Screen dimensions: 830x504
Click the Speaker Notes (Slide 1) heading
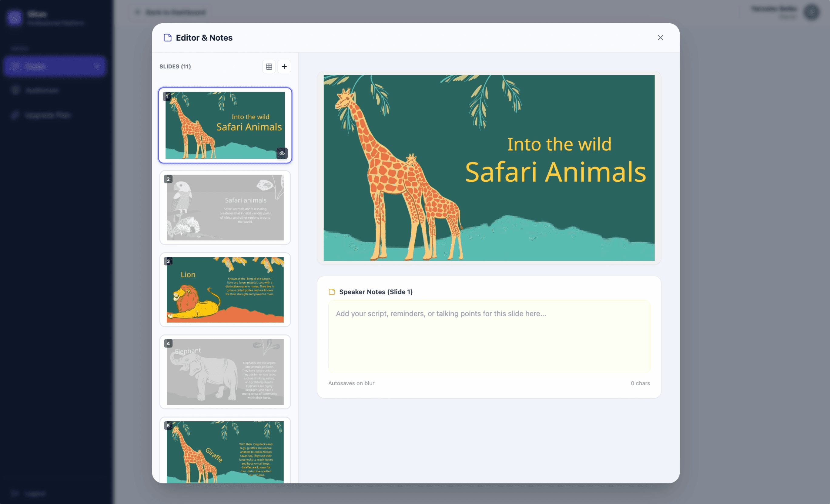[376, 292]
